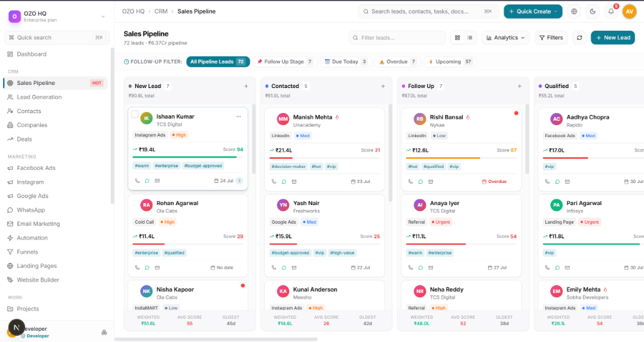Click the 24 Jul date on Ishaan Kumar card

coord(224,180)
